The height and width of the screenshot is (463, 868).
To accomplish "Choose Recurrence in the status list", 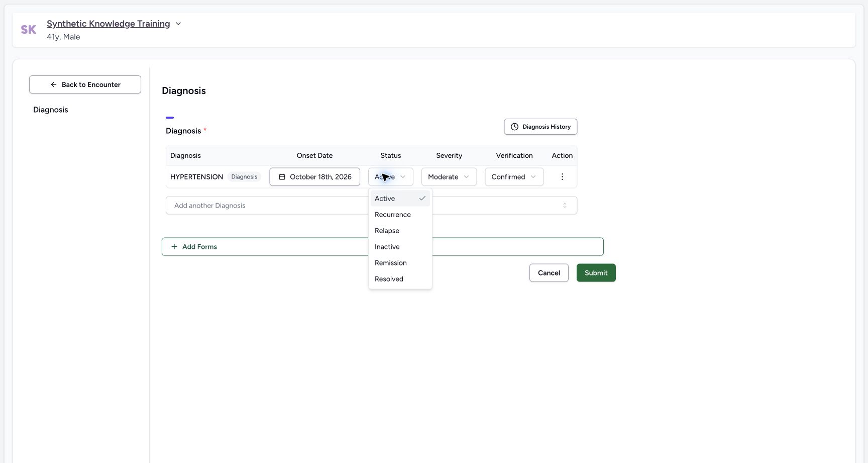I will pos(400,215).
